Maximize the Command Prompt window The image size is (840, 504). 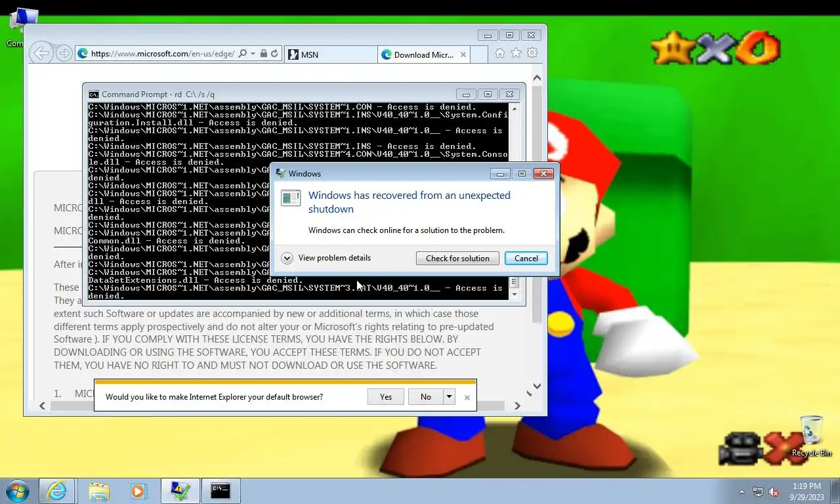click(488, 94)
